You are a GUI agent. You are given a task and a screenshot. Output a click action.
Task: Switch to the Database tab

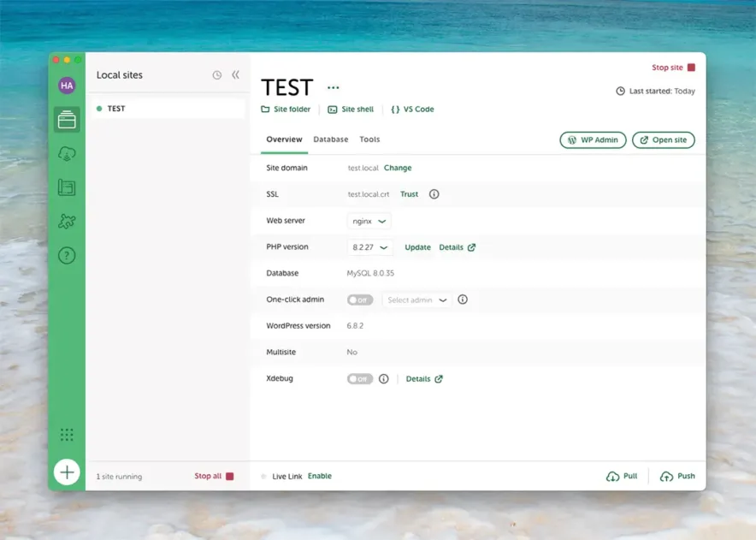(x=330, y=139)
